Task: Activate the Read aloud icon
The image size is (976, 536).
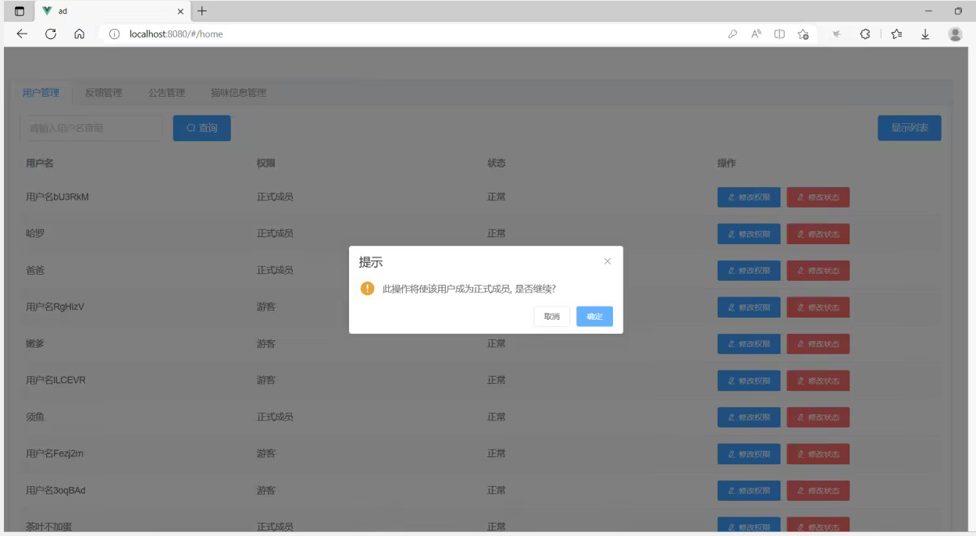Action: pyautogui.click(x=756, y=34)
